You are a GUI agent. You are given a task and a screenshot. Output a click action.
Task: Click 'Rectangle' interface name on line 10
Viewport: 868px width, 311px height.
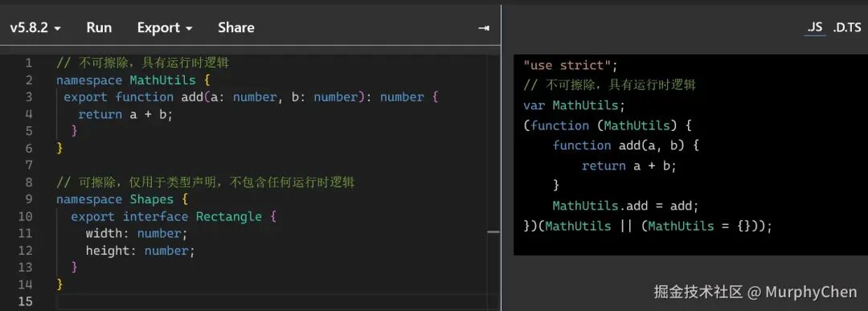pos(228,216)
